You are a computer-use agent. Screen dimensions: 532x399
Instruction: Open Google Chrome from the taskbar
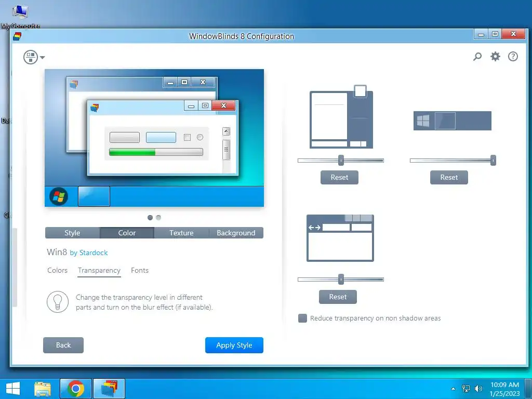pyautogui.click(x=76, y=389)
